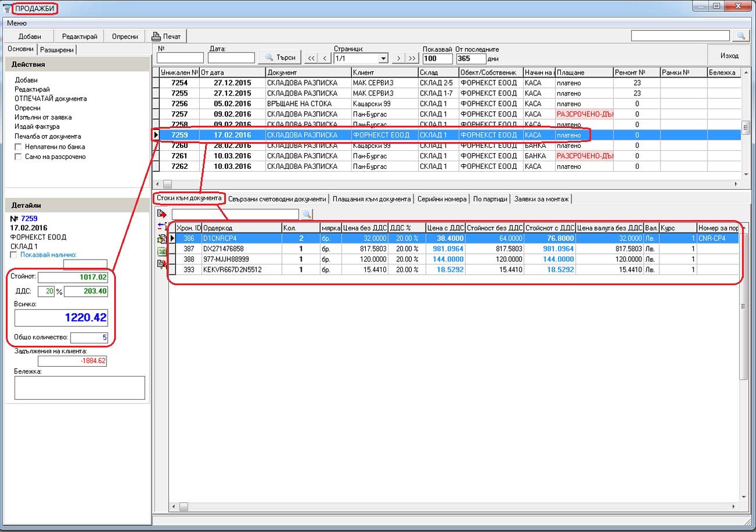Open Свързани счетоводни документи tab
This screenshot has width=756, height=532.
[277, 199]
